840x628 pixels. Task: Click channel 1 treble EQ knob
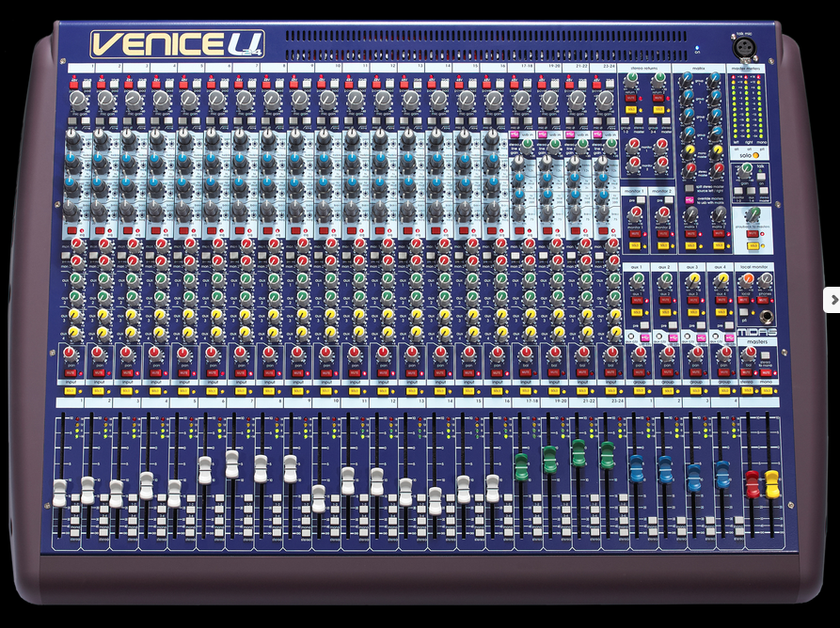pos(73,139)
